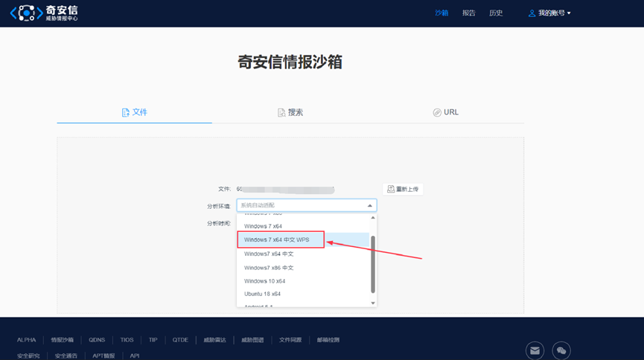Open the 情报沙箱 footer link
The image size is (644, 360).
coord(62,340)
